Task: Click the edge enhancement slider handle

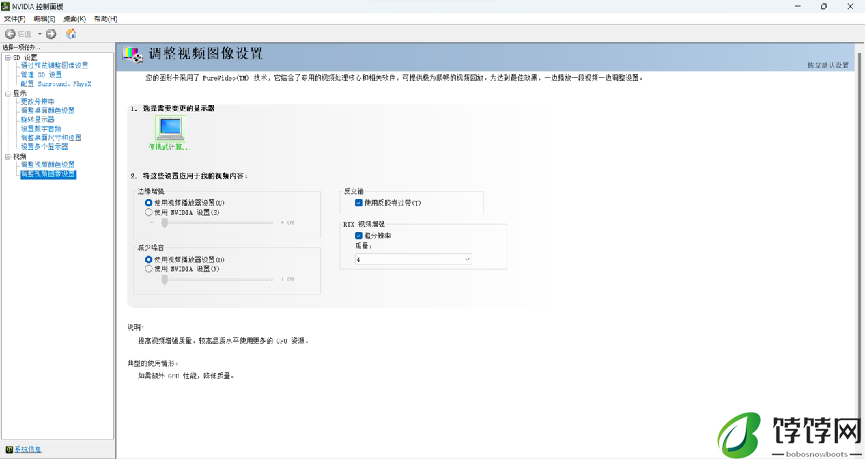Action: (164, 223)
